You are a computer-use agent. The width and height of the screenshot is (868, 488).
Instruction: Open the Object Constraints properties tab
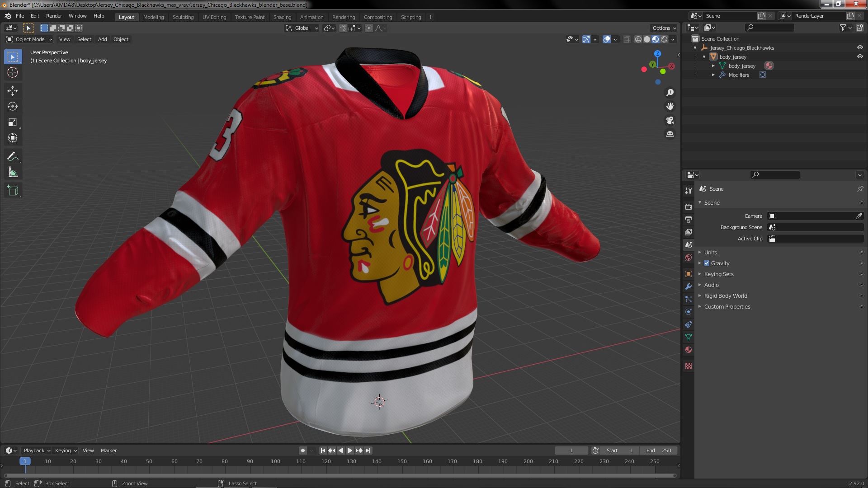pyautogui.click(x=689, y=324)
